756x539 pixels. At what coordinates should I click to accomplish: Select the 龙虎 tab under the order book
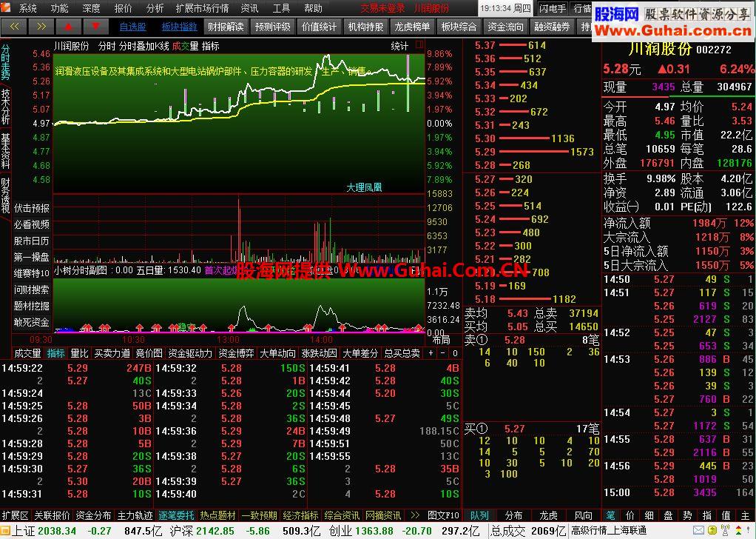pyautogui.click(x=549, y=516)
